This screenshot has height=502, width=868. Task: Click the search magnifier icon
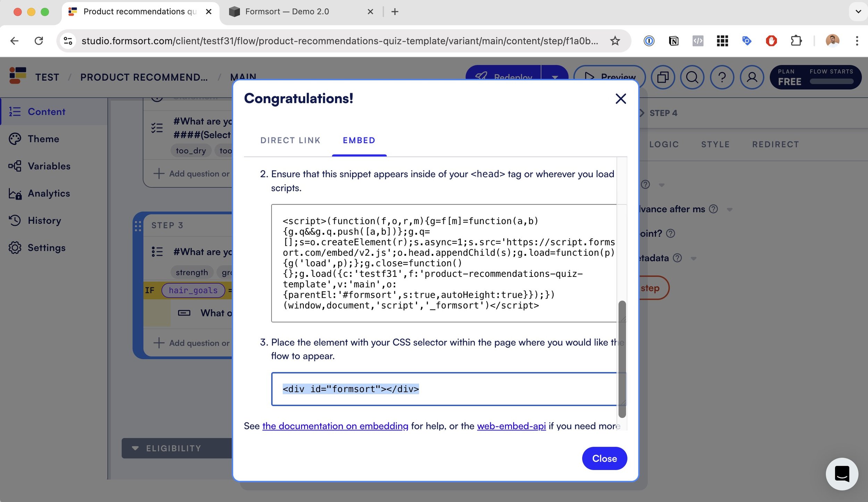point(692,77)
